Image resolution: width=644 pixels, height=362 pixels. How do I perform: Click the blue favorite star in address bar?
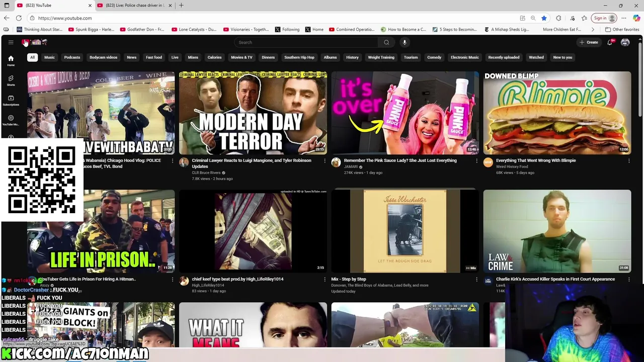[544, 18]
